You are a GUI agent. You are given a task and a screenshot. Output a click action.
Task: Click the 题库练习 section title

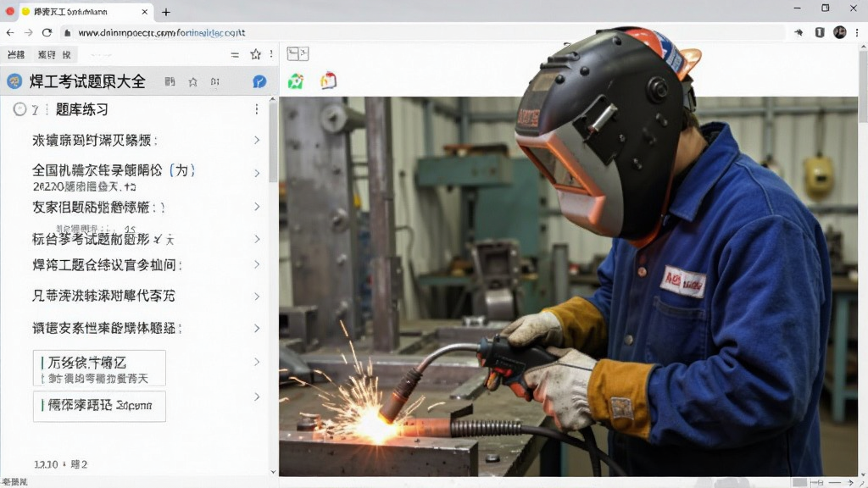coord(81,109)
